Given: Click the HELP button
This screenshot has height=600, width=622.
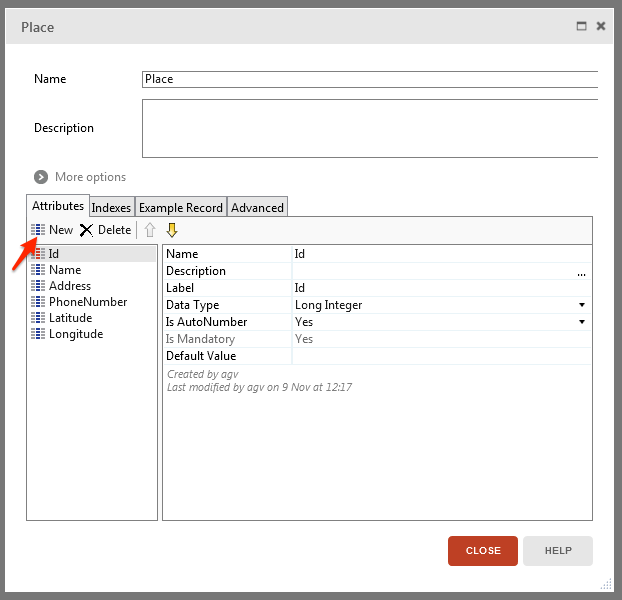Looking at the screenshot, I should click(x=558, y=550).
